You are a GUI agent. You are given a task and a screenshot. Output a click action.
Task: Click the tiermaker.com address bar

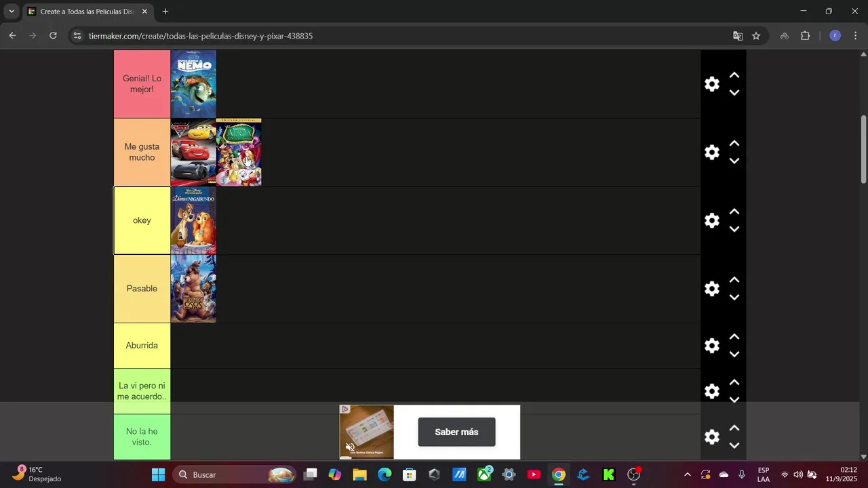[407, 36]
